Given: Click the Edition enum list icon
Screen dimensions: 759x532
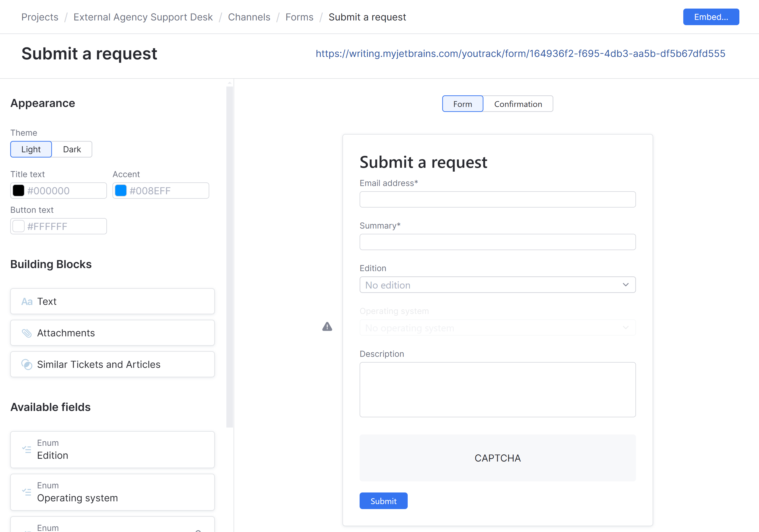Looking at the screenshot, I should (x=27, y=449).
